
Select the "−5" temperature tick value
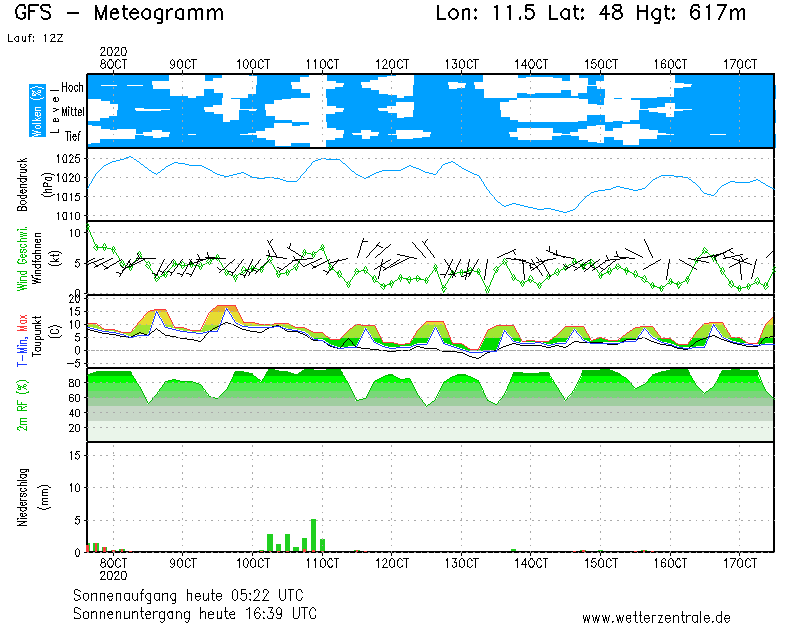coord(73,363)
